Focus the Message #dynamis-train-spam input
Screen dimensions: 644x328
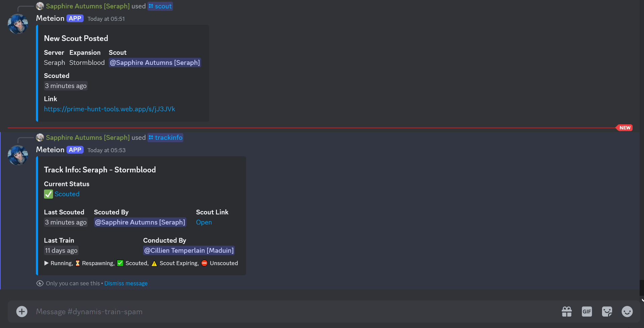pyautogui.click(x=269, y=312)
